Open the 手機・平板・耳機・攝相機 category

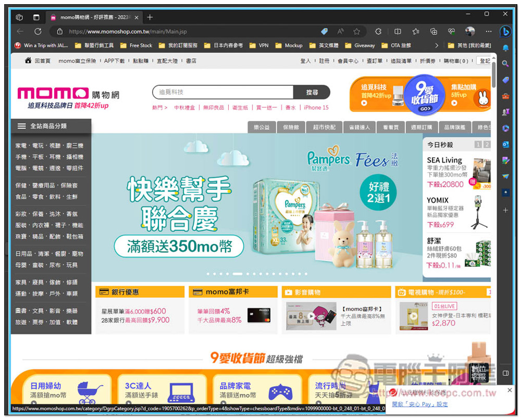click(49, 157)
